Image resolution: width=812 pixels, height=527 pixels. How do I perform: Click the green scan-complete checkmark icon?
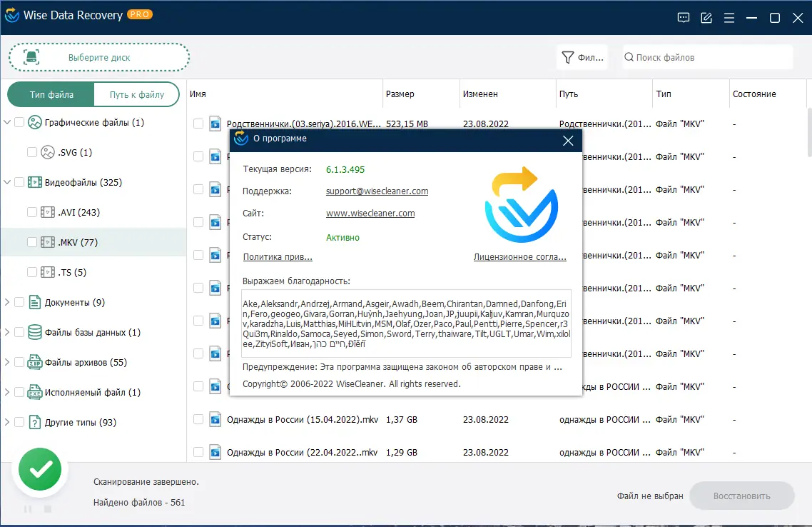[x=40, y=469]
